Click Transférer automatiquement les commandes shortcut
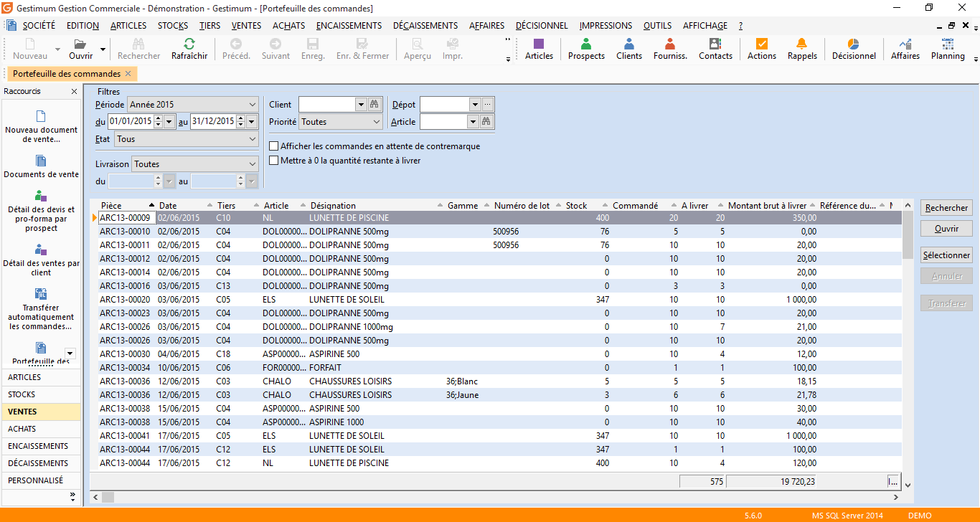The height and width of the screenshot is (522, 980). (x=41, y=309)
